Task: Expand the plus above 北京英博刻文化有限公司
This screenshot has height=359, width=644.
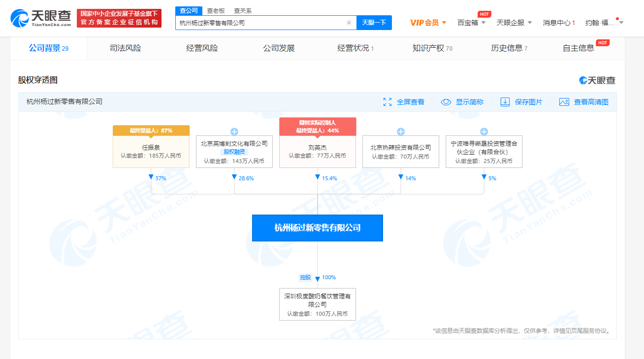Action: [x=234, y=131]
